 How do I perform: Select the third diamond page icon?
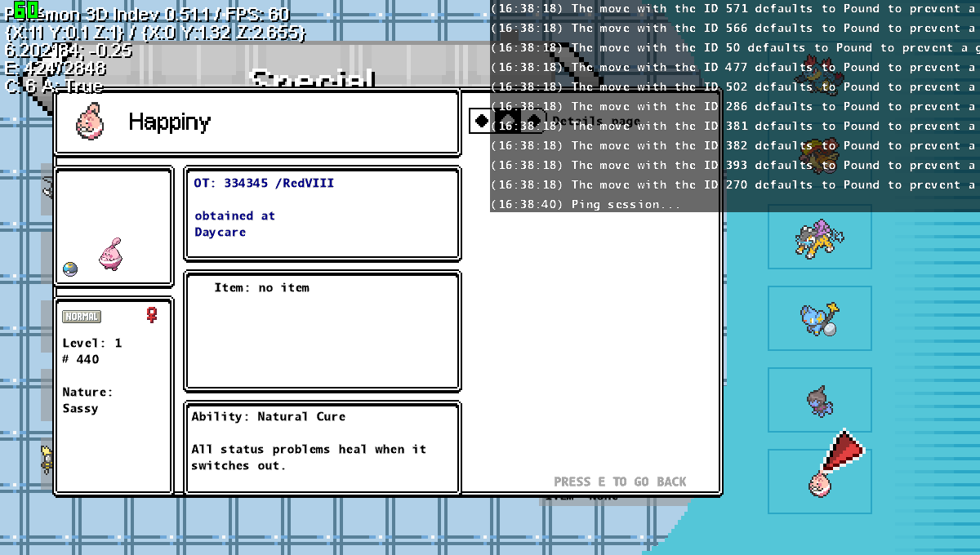[533, 121]
